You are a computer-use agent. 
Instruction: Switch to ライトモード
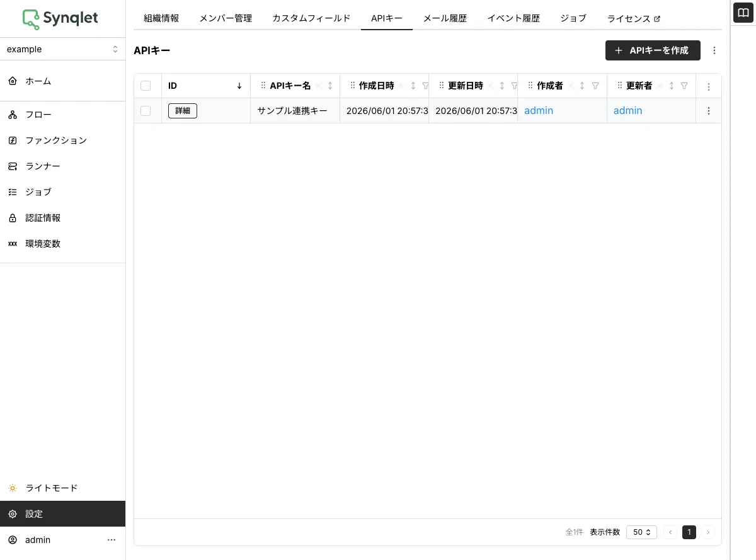[x=62, y=488]
